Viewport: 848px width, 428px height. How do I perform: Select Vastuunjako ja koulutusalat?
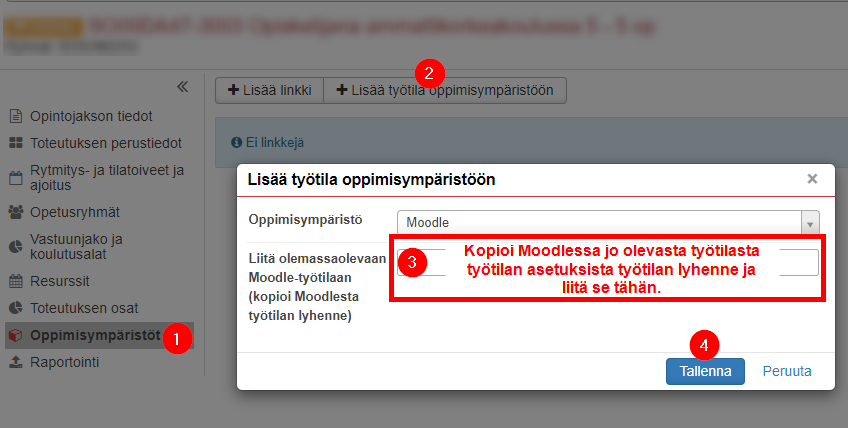pos(76,247)
